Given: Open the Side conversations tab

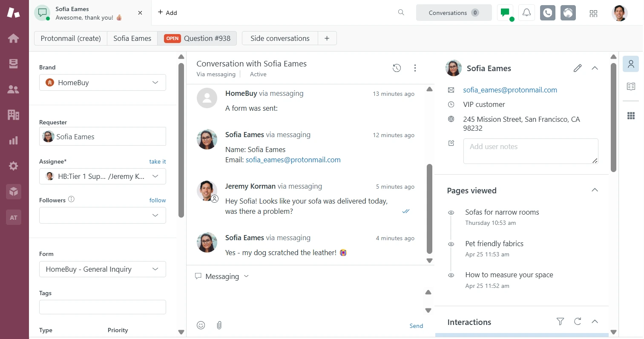Looking at the screenshot, I should 280,38.
